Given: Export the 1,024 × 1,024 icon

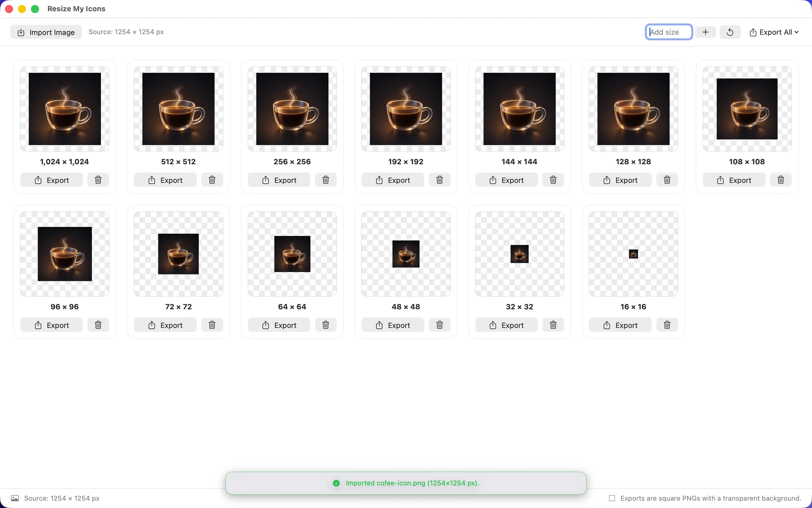Looking at the screenshot, I should click(52, 180).
